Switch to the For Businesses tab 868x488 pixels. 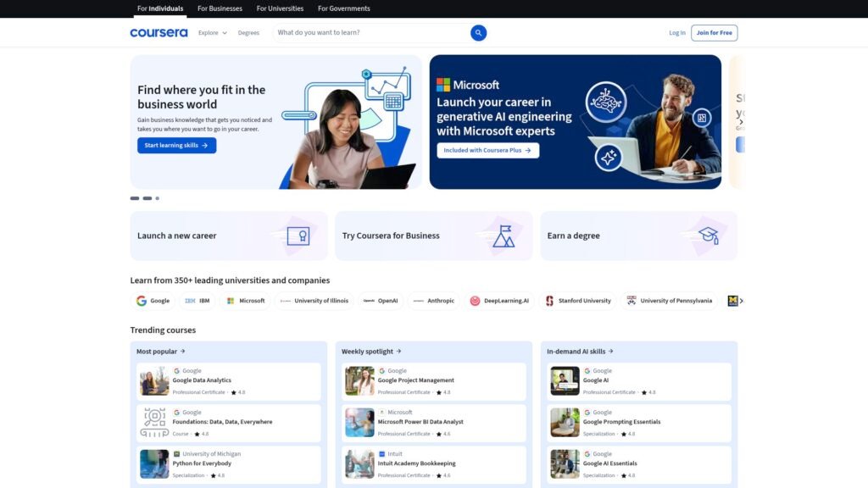pyautogui.click(x=220, y=8)
